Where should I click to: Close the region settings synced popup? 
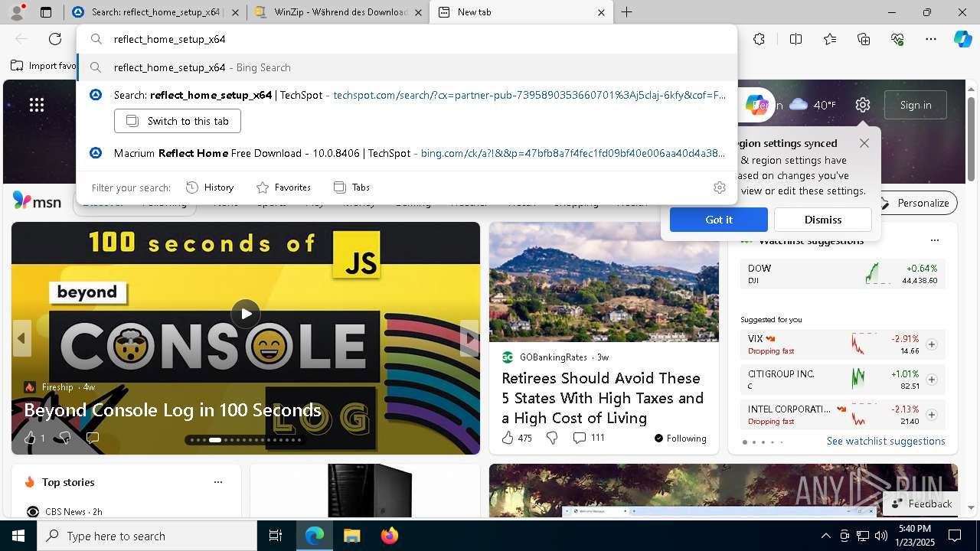pyautogui.click(x=864, y=143)
